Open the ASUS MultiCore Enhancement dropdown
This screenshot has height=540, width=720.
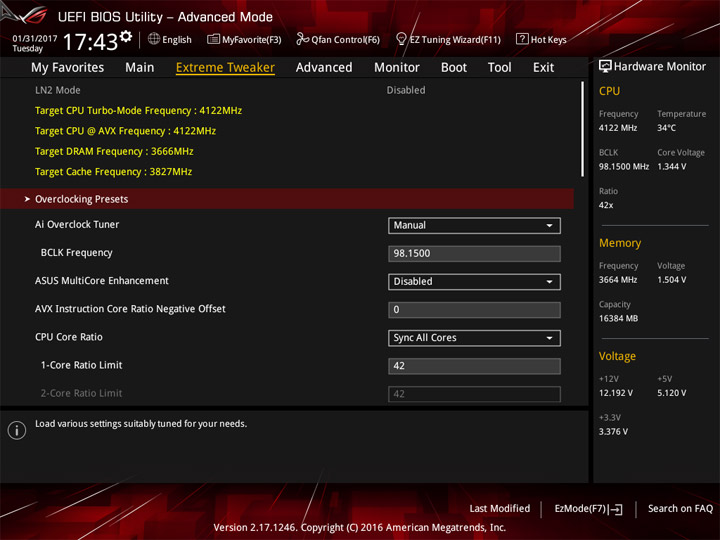click(x=474, y=281)
